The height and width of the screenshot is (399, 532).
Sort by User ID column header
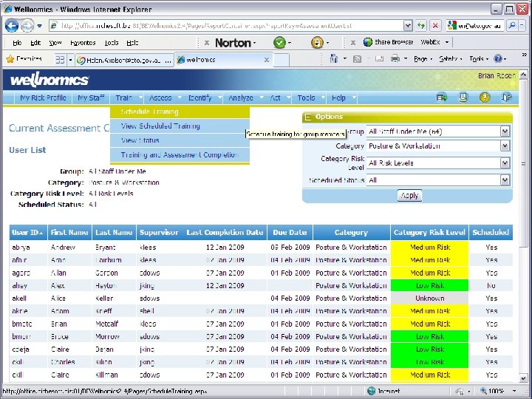point(29,233)
